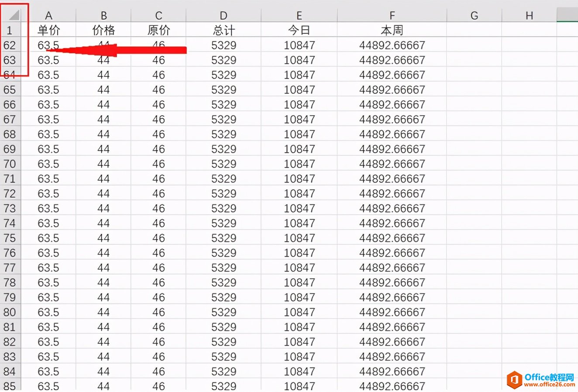Screen dimensions: 578x392
Task: Select cell 44892.66667 in row 70
Action: (x=392, y=164)
